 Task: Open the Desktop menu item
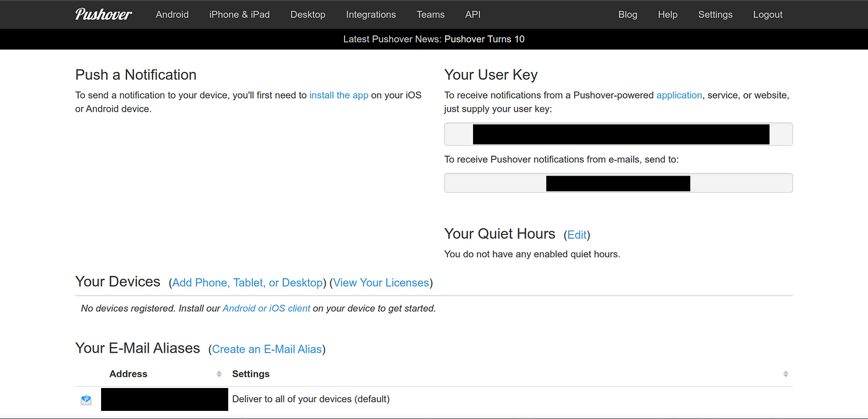(x=308, y=14)
